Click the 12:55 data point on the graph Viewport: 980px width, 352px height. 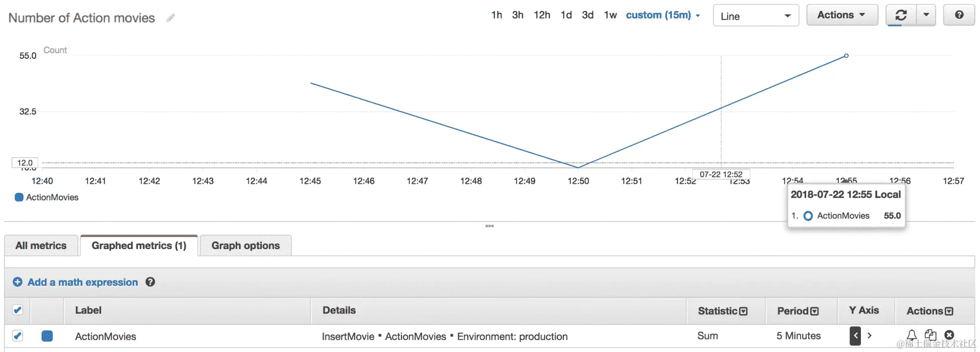coord(846,56)
